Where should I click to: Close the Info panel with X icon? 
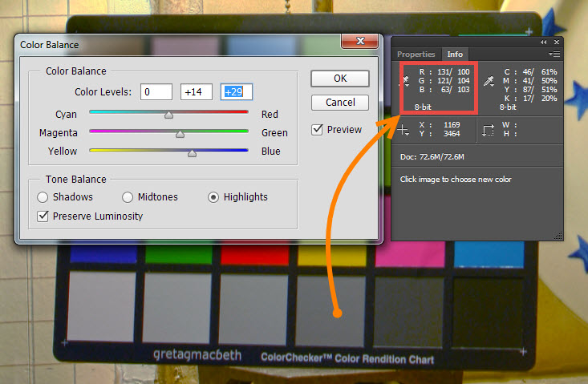(x=557, y=42)
